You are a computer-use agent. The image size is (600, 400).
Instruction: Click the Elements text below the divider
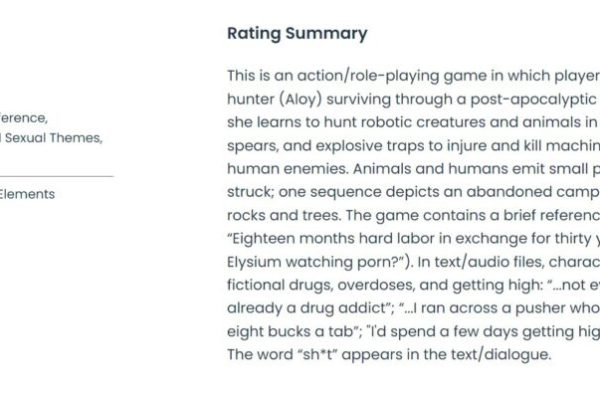coord(27,194)
